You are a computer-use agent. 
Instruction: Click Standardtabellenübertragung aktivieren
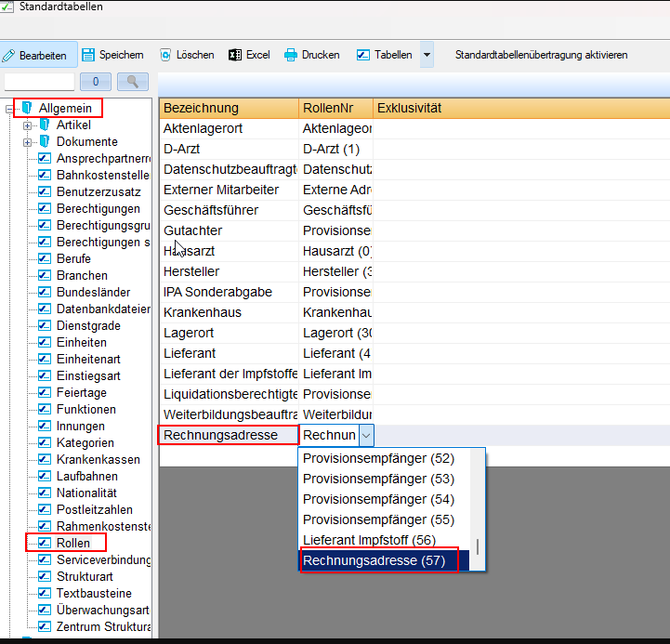(542, 55)
